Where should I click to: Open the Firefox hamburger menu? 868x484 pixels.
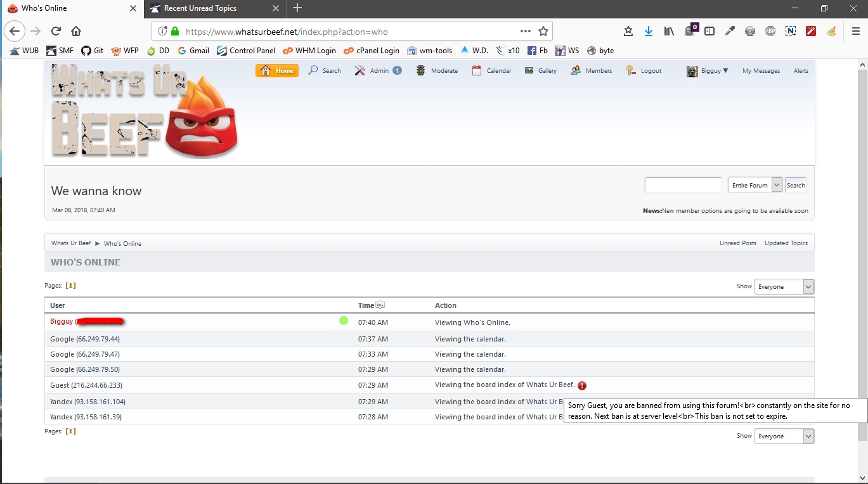855,30
